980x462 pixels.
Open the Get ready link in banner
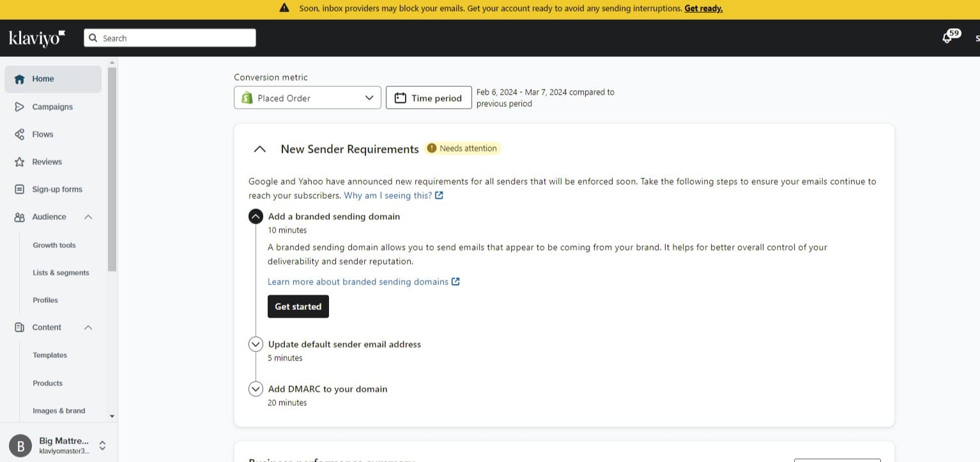tap(703, 9)
